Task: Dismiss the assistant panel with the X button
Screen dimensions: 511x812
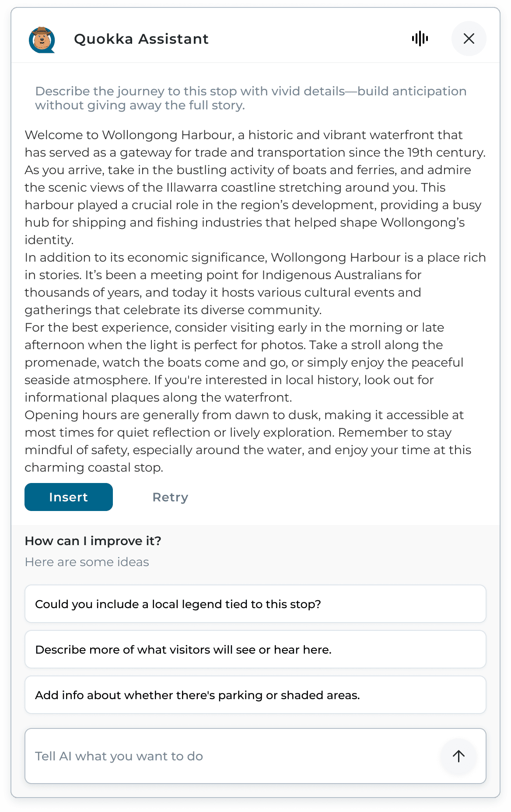Action: pyautogui.click(x=469, y=38)
